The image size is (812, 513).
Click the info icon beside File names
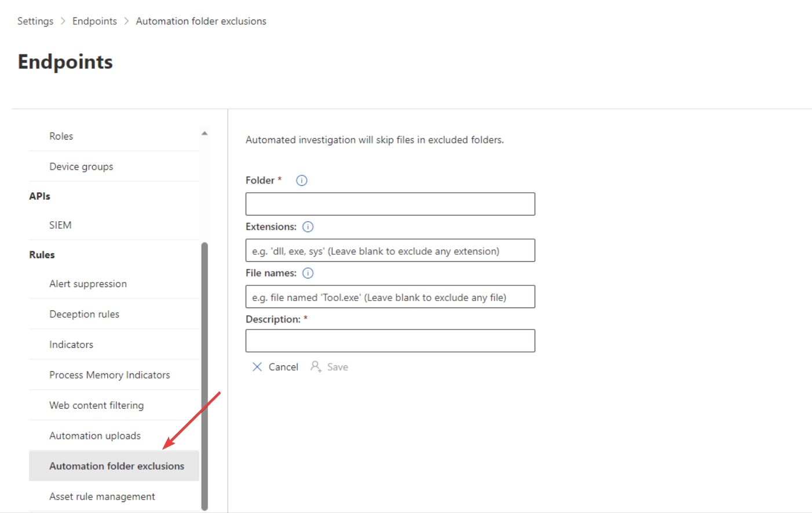pyautogui.click(x=308, y=273)
